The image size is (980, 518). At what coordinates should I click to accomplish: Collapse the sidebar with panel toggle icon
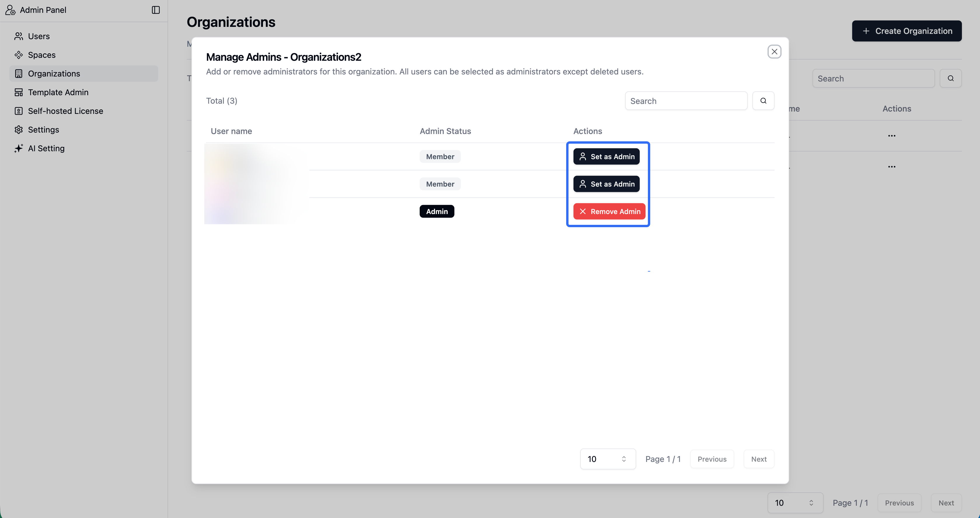(x=156, y=10)
